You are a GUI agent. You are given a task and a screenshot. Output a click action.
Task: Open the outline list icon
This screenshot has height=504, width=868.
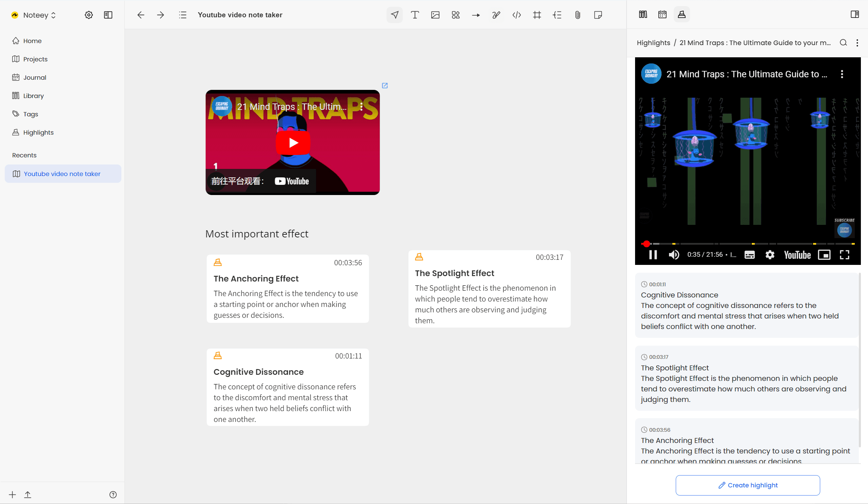coord(182,15)
